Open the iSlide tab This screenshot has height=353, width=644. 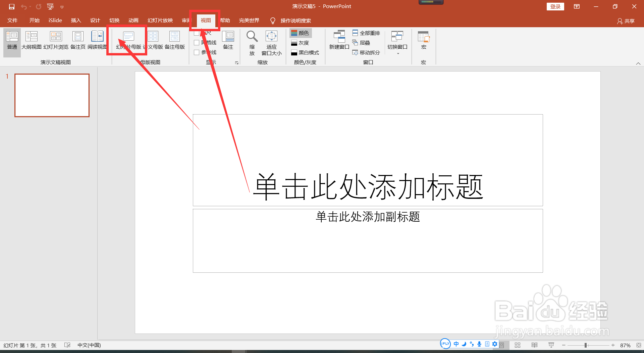(x=55, y=20)
